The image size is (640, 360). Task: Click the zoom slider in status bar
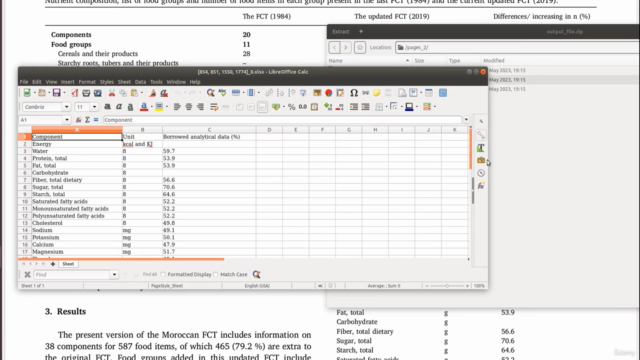[x=447, y=286]
